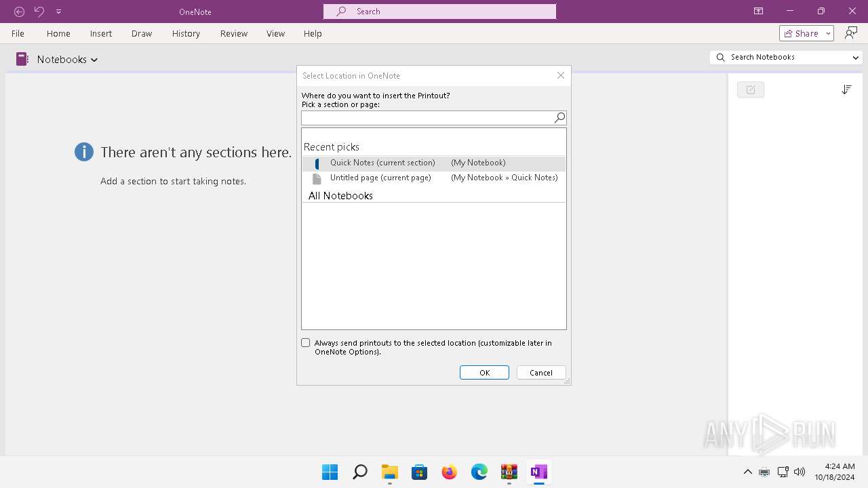Open the Help tab

(313, 33)
